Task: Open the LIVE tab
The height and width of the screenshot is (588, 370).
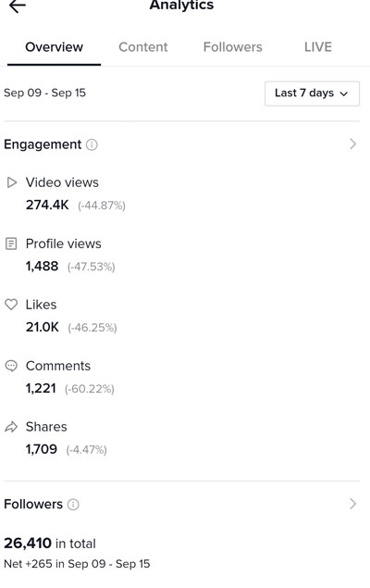Action: [318, 47]
